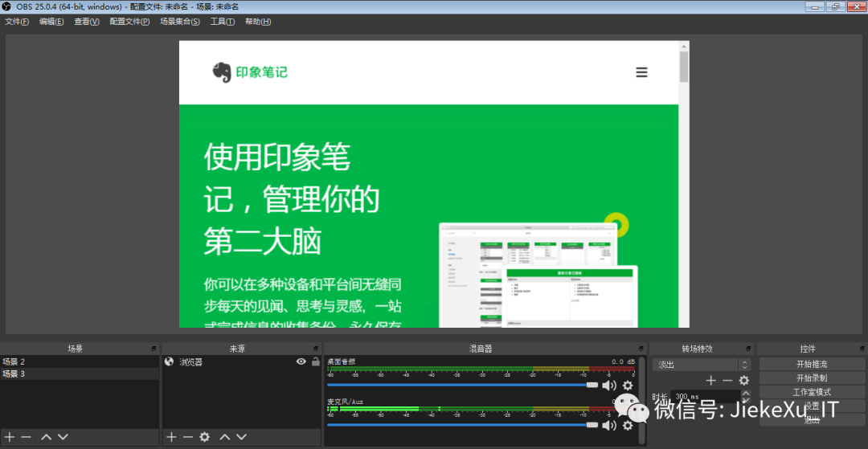The width and height of the screenshot is (868, 449).
Task: Open 帮助(H) menu
Action: click(258, 22)
